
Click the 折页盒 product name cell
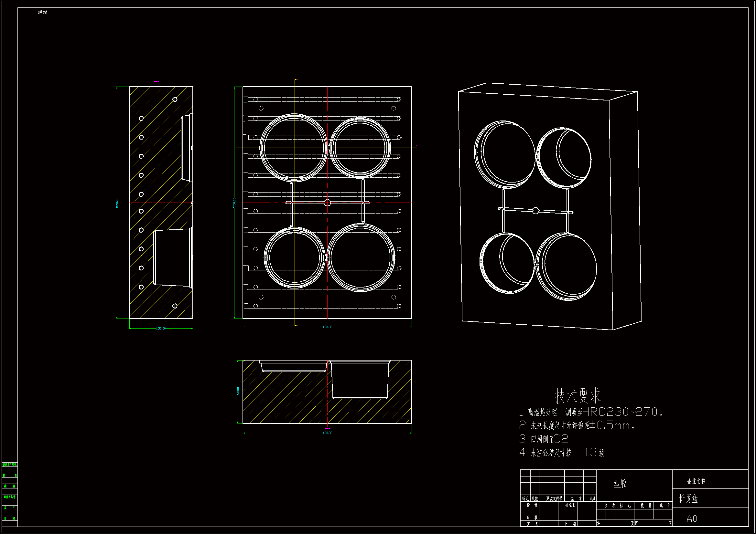[x=688, y=499]
